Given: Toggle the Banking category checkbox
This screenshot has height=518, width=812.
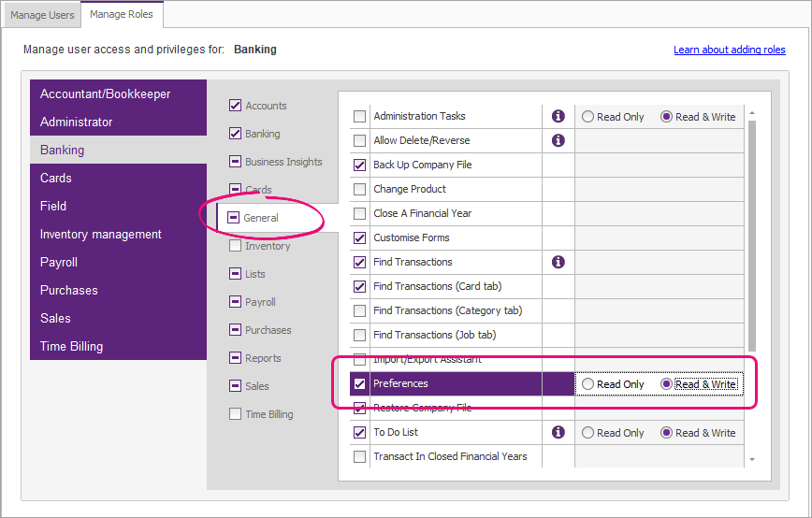Looking at the screenshot, I should (235, 134).
